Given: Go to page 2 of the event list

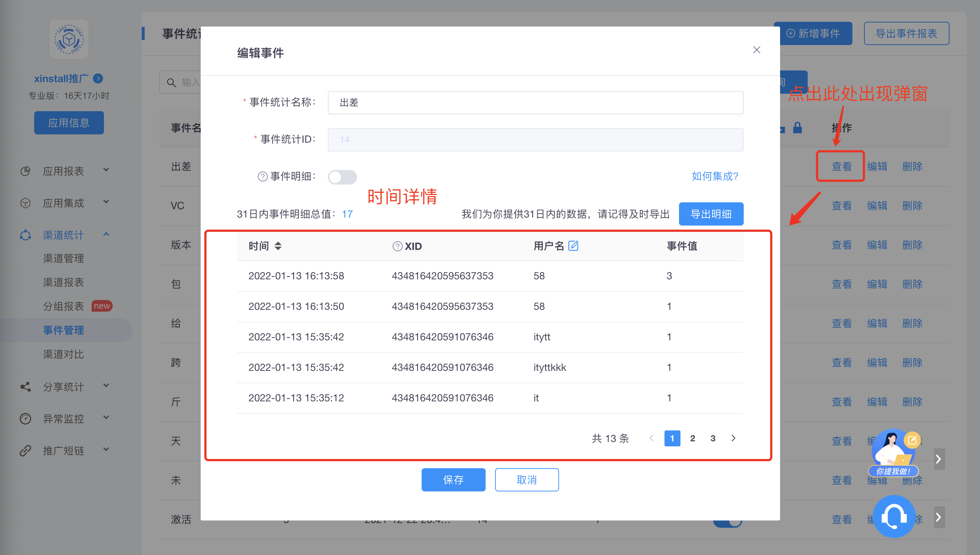Looking at the screenshot, I should (692, 438).
